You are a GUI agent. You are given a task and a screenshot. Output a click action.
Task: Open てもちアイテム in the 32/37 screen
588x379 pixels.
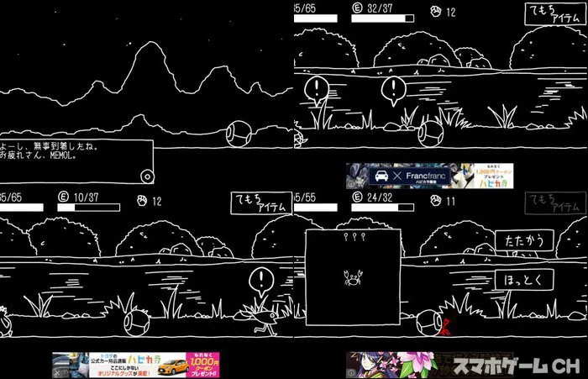coord(554,14)
